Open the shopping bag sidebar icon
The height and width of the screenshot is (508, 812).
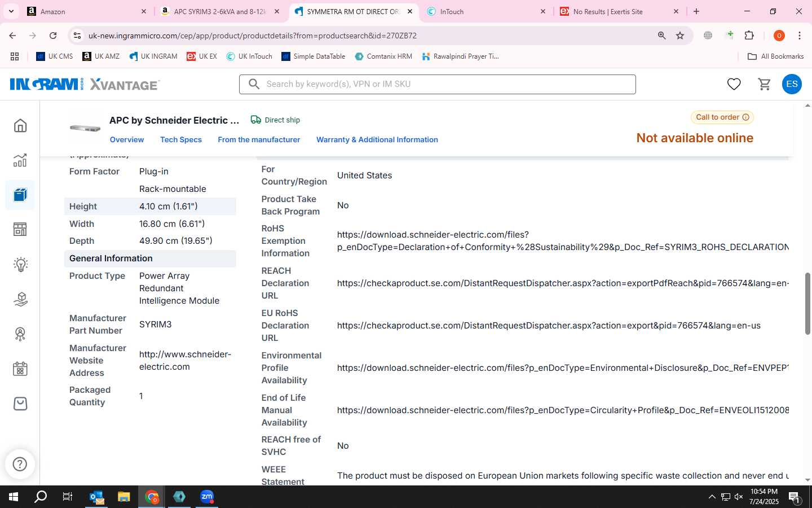point(20,404)
